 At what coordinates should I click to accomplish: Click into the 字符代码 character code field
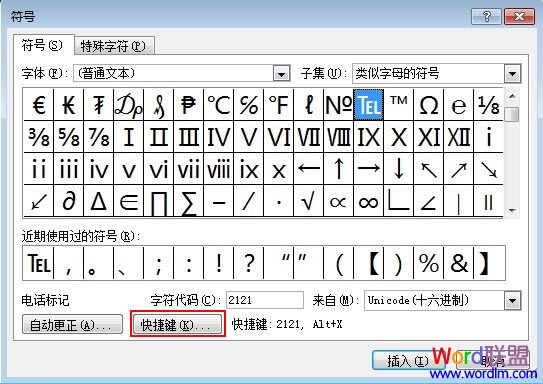pos(265,300)
